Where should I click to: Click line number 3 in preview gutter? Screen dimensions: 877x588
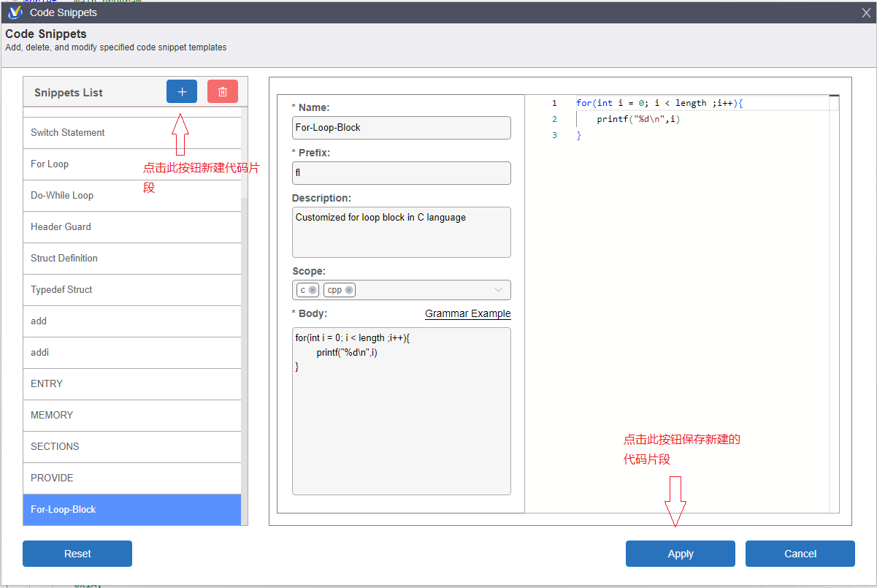(x=554, y=135)
